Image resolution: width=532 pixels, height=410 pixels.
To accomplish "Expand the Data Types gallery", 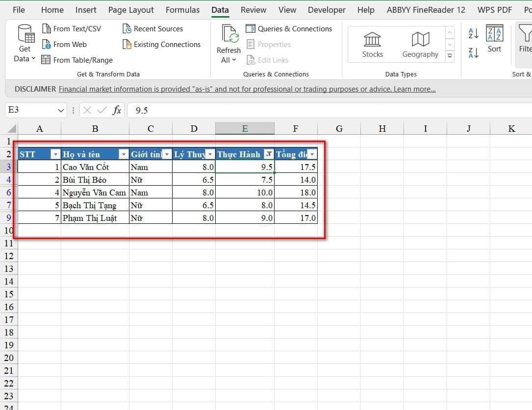I will coord(450,57).
